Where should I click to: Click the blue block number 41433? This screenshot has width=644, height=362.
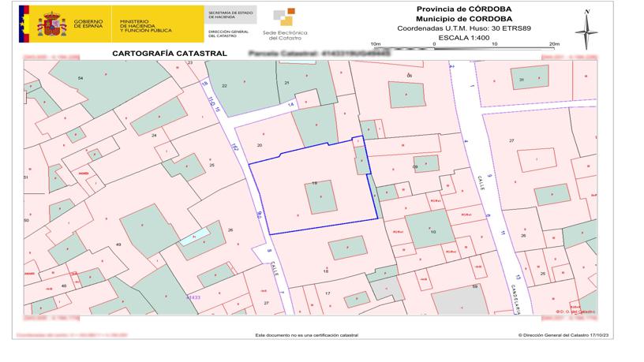193,297
